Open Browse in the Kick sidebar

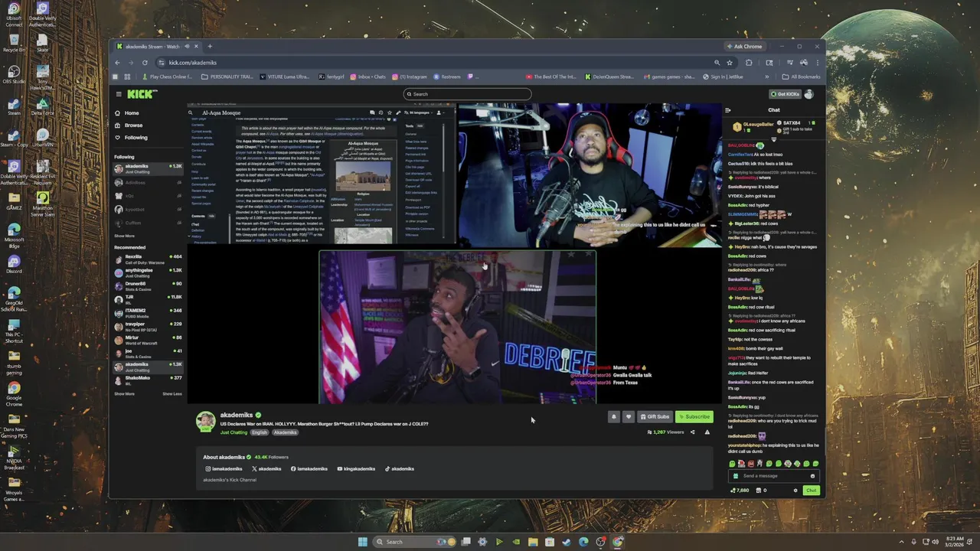coord(128,126)
